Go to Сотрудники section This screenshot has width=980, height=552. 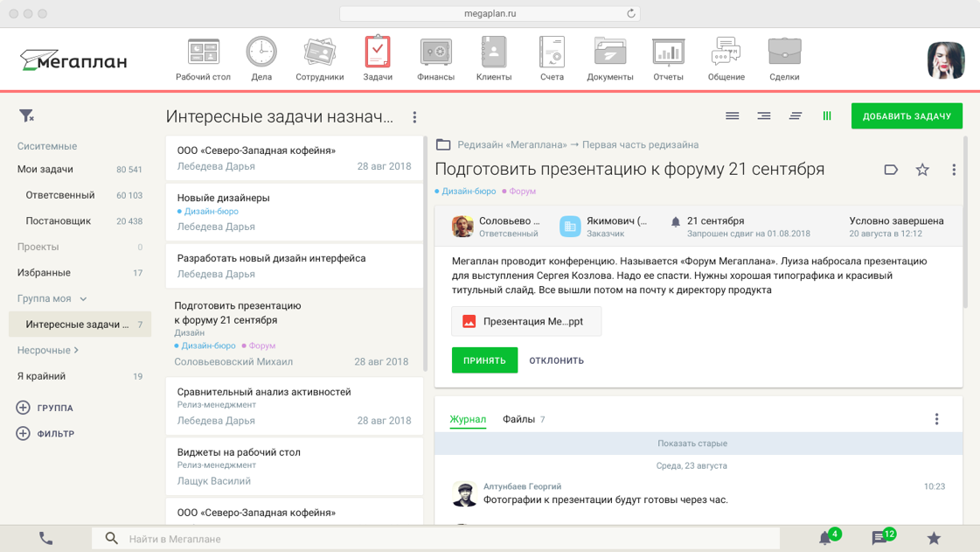point(319,59)
